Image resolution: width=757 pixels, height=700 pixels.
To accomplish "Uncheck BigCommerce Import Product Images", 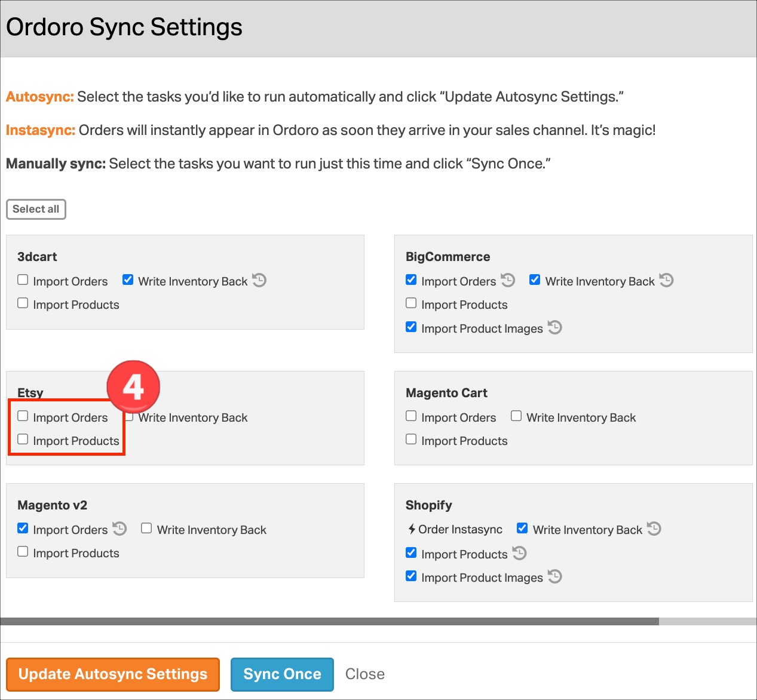I will point(411,327).
